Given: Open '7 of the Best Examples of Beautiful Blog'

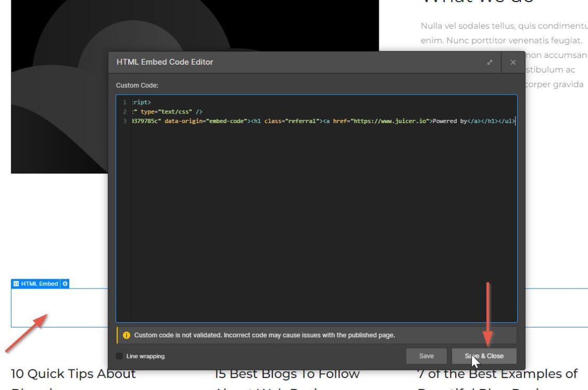Looking at the screenshot, I should coord(496,374).
